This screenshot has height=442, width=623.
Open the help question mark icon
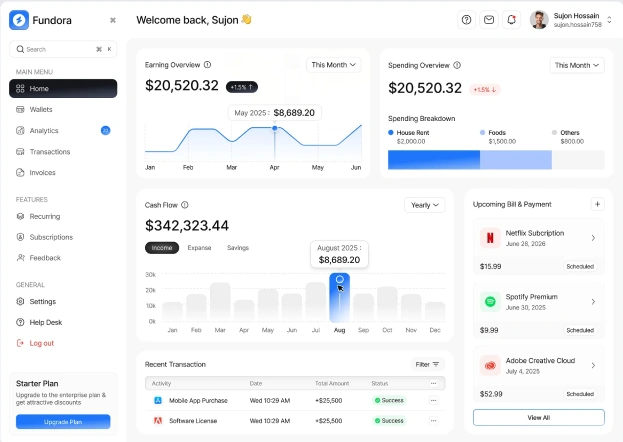(466, 19)
